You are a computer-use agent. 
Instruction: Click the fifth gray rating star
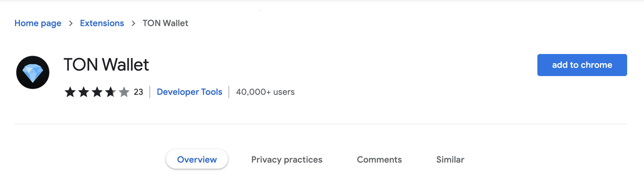click(124, 92)
